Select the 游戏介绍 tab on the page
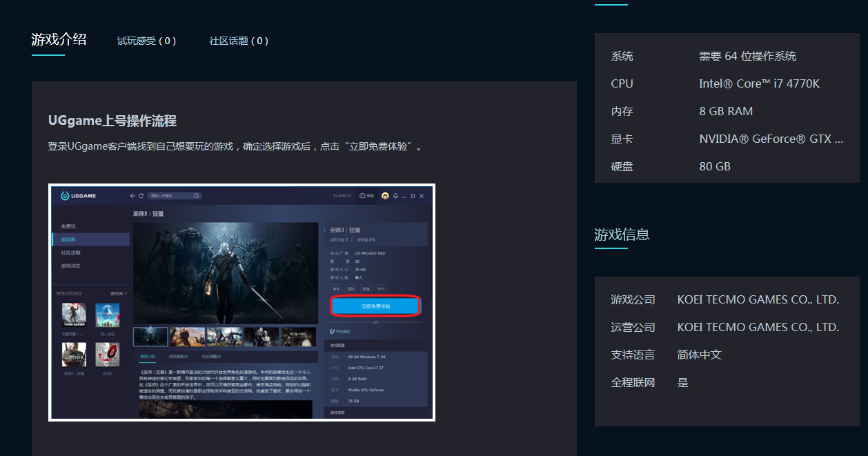Screen dimensions: 868x456 [59, 39]
